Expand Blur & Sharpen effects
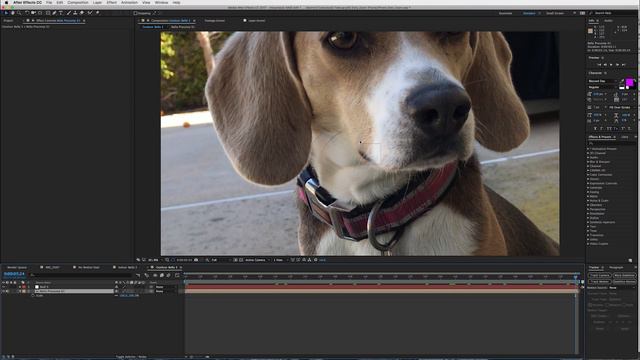The width and height of the screenshot is (640, 360). 588,162
